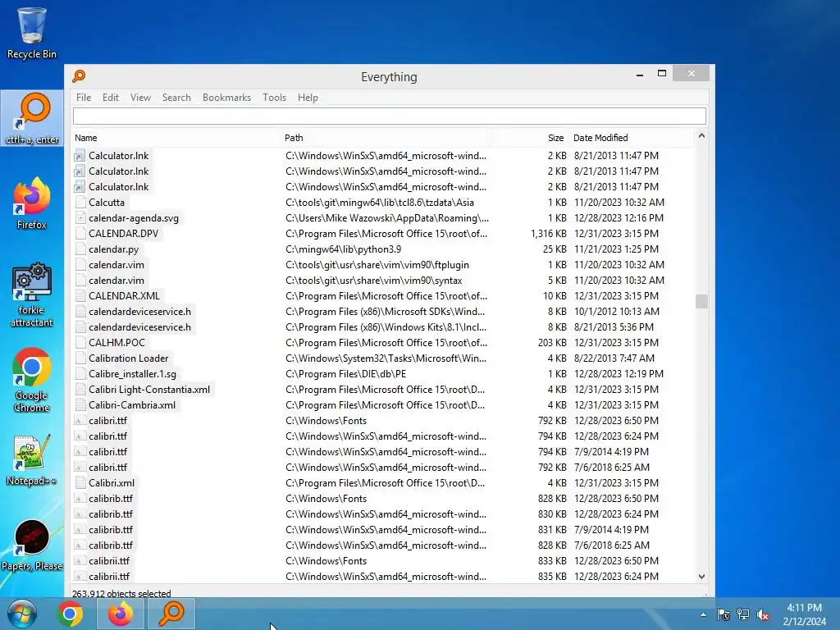The height and width of the screenshot is (630, 840).
Task: Click path ending vim90\ftplugin
Action: [x=377, y=265]
